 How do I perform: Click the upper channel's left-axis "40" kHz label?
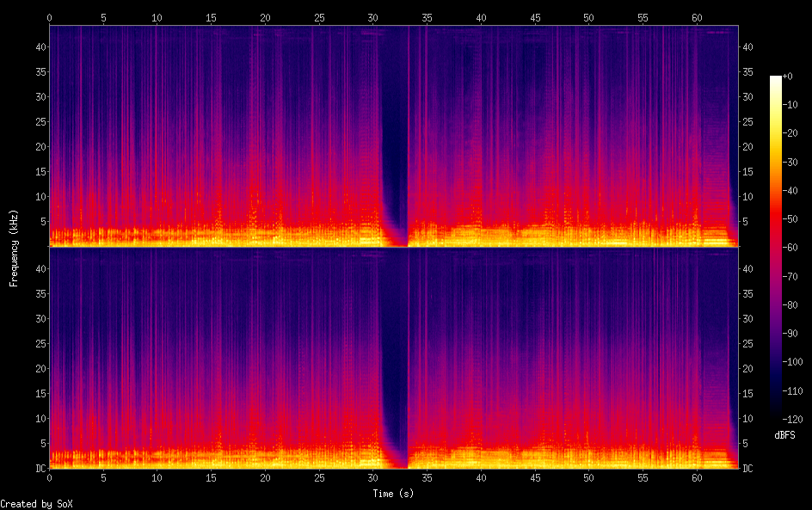[x=40, y=46]
